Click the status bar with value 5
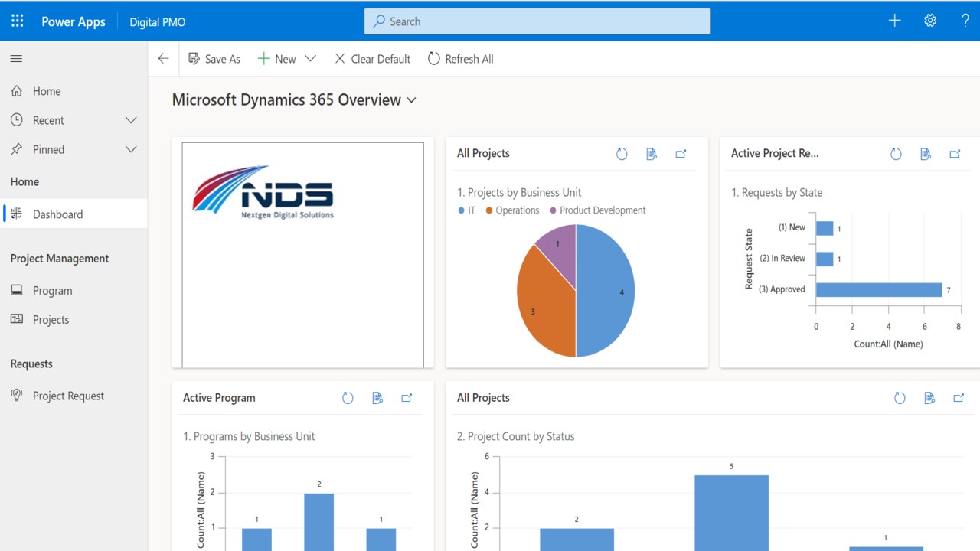980x551 pixels. (x=731, y=513)
